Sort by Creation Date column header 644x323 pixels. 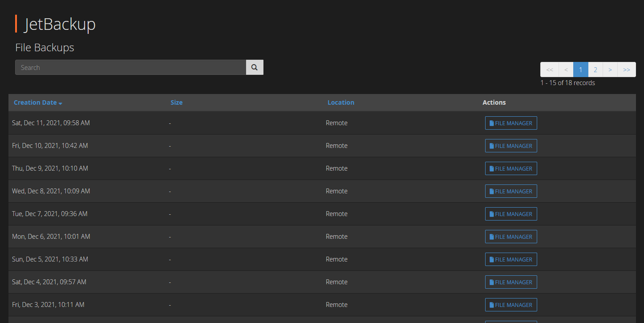[x=35, y=102]
